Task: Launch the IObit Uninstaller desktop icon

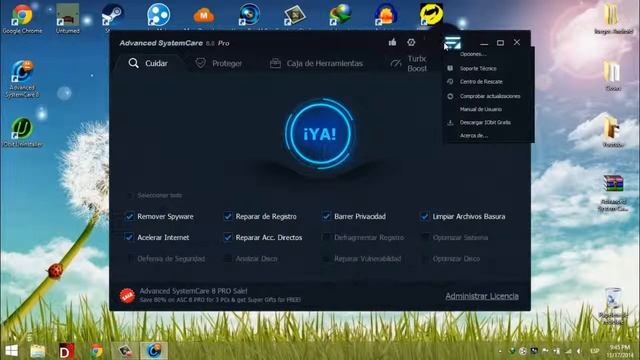Action: 22,132
